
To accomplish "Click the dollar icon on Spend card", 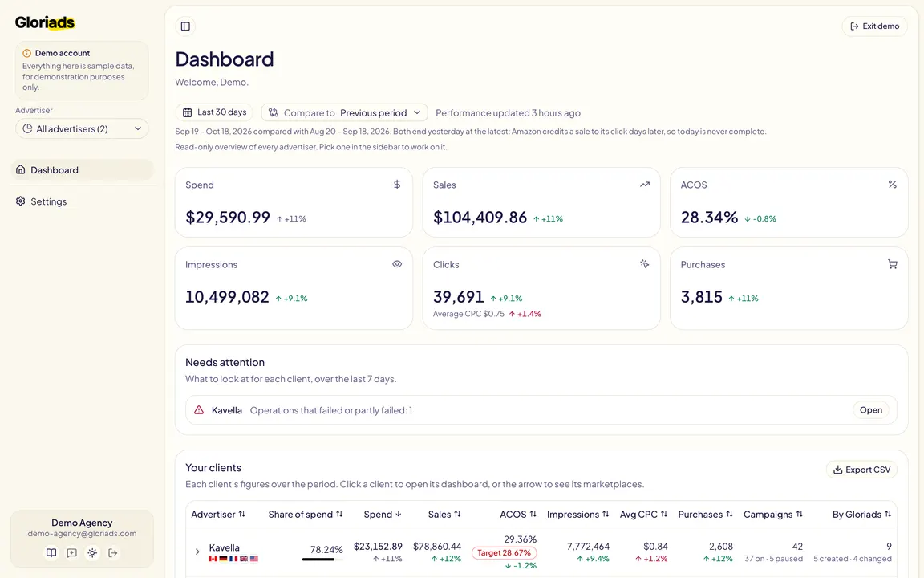I will coord(397,185).
